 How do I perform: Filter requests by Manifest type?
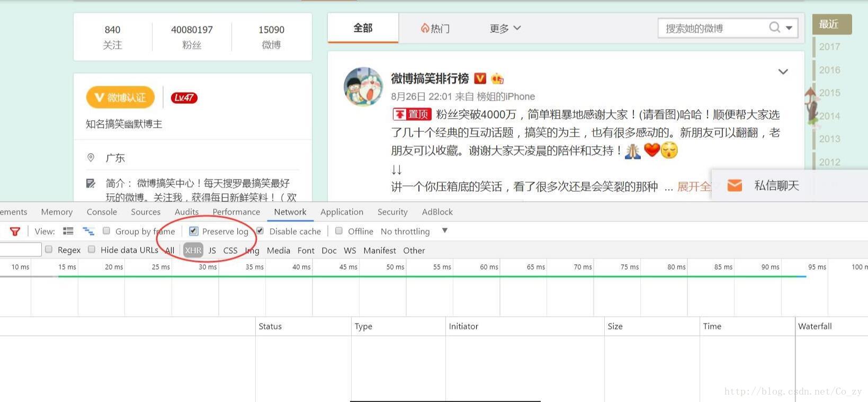[x=380, y=251]
